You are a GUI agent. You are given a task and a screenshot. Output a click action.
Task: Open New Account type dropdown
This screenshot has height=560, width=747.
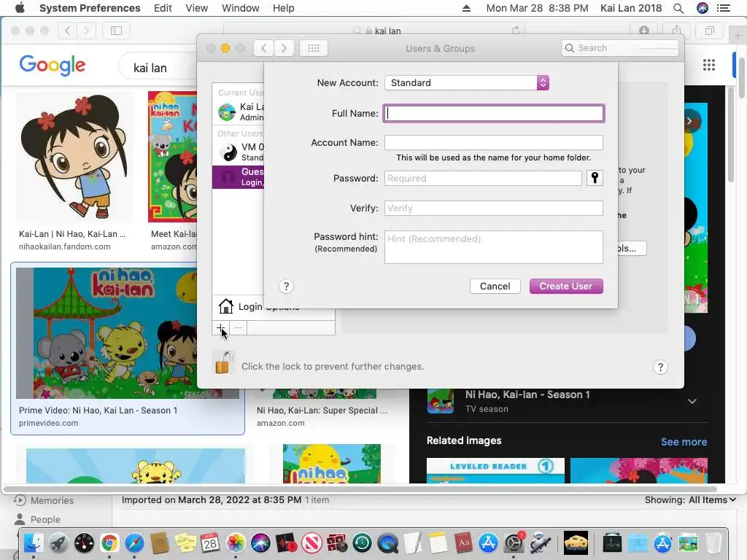[x=467, y=83]
